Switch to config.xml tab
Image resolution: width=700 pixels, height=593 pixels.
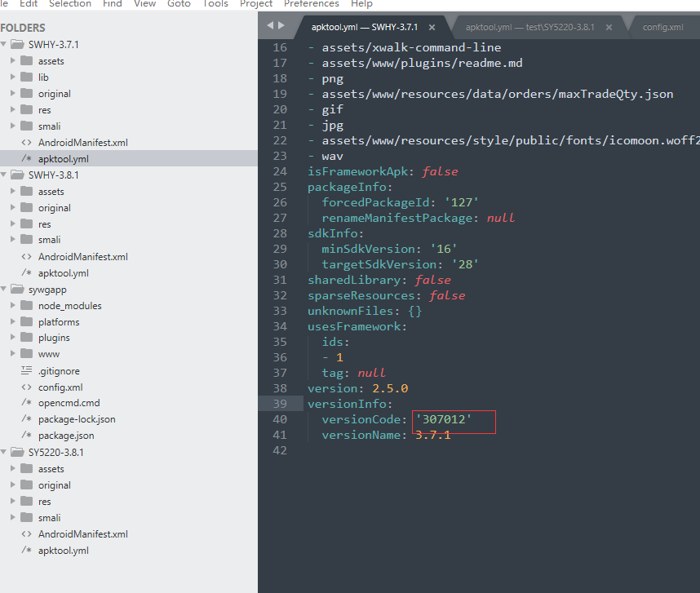(663, 27)
